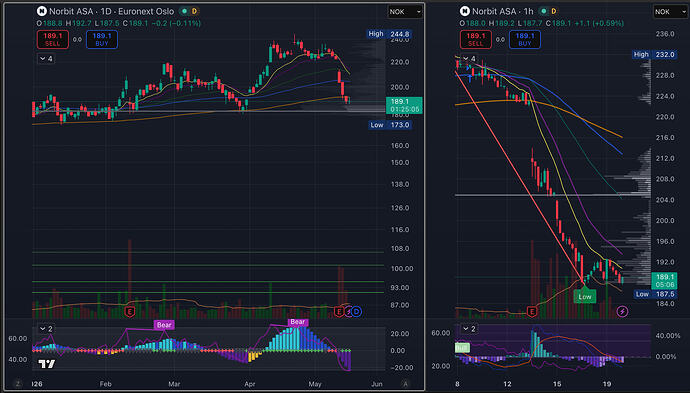Click the orange D data badge on the 1D chart
The width and height of the screenshot is (690, 393).
click(x=194, y=11)
